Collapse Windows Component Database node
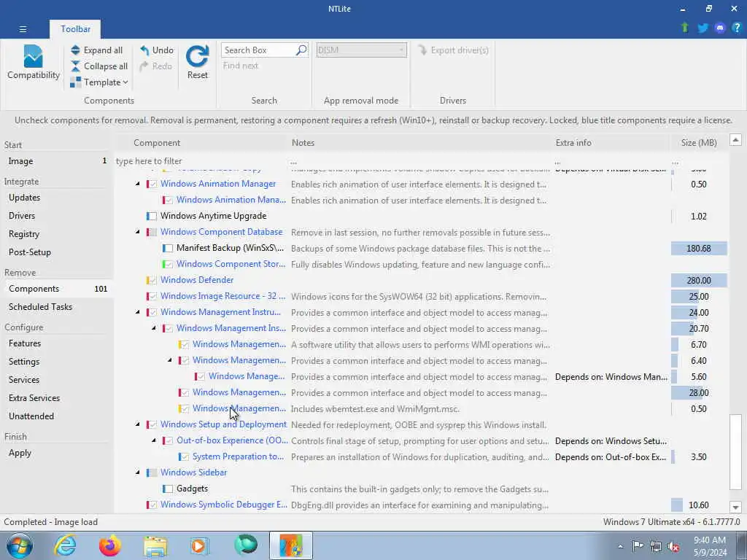747x560 pixels. tap(138, 232)
